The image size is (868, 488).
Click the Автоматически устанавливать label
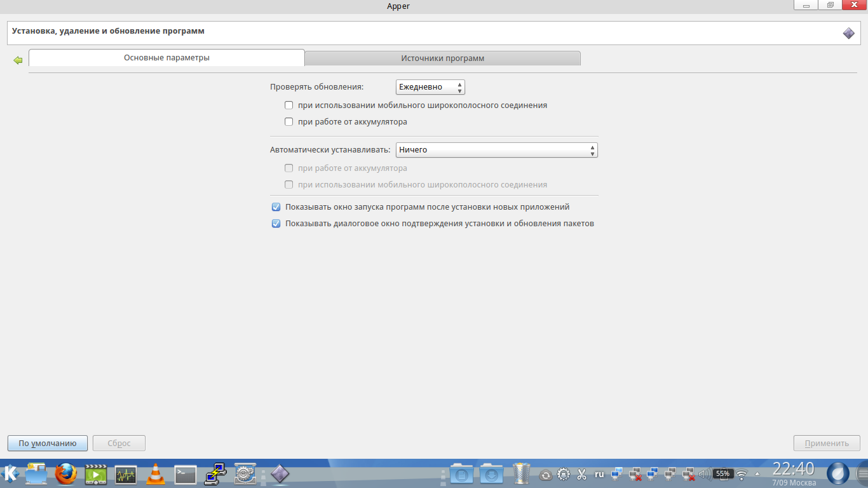[x=330, y=150]
